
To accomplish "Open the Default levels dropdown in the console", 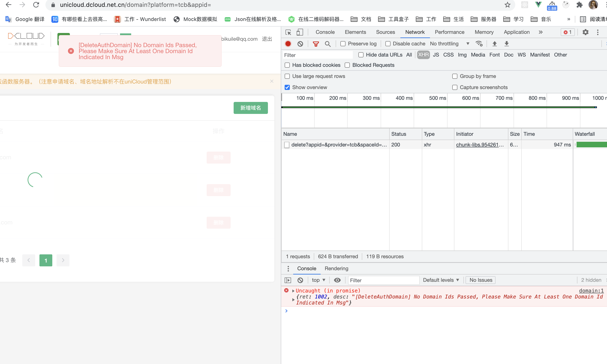I will 441,280.
